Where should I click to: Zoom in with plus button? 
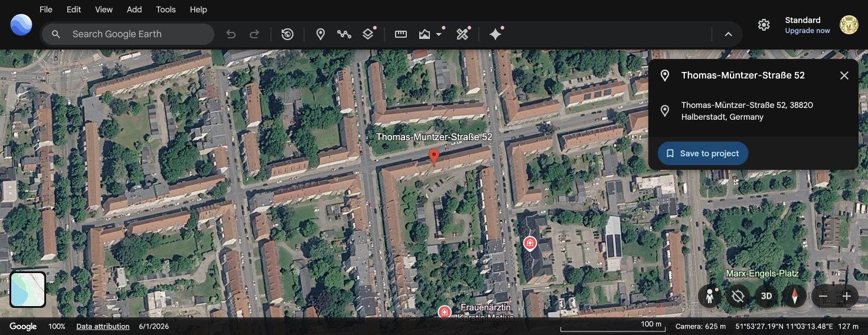847,296
